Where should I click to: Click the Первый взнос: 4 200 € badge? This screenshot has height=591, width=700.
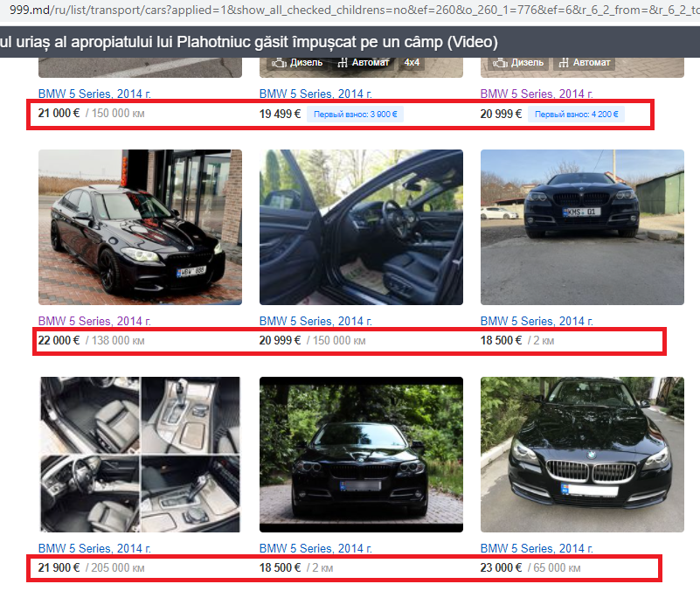pyautogui.click(x=576, y=115)
